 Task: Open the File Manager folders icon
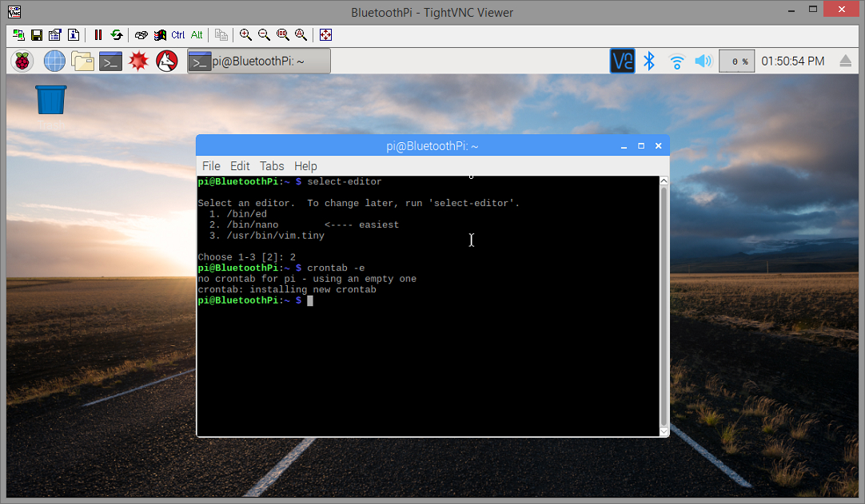pyautogui.click(x=82, y=62)
